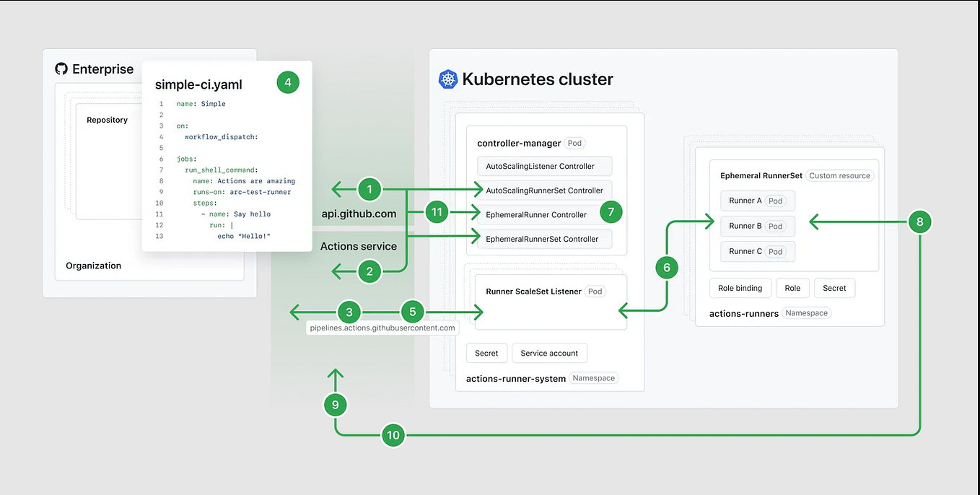The image size is (980, 495).
Task: Select the Custom resource label on Ephemeral RunnerSet
Action: click(839, 175)
